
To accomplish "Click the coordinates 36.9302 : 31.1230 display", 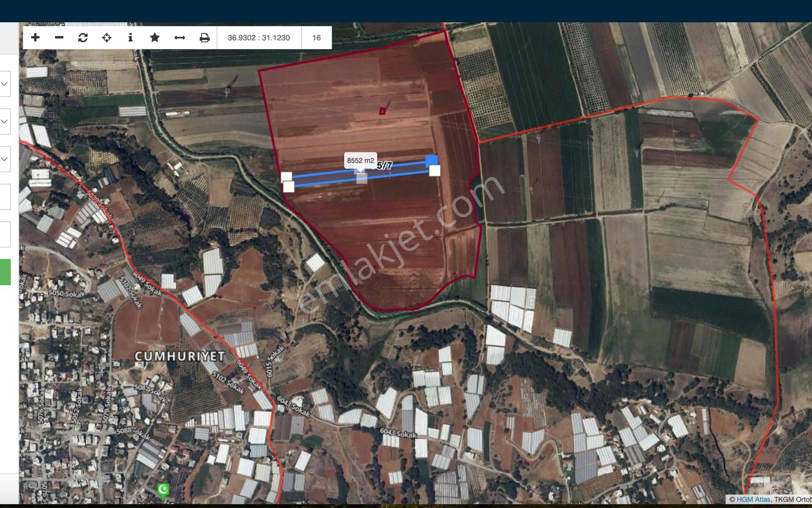I will pyautogui.click(x=259, y=38).
